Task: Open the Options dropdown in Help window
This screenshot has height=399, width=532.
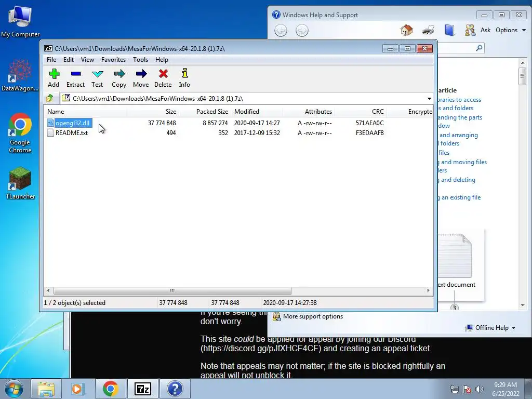Action: coord(511,30)
